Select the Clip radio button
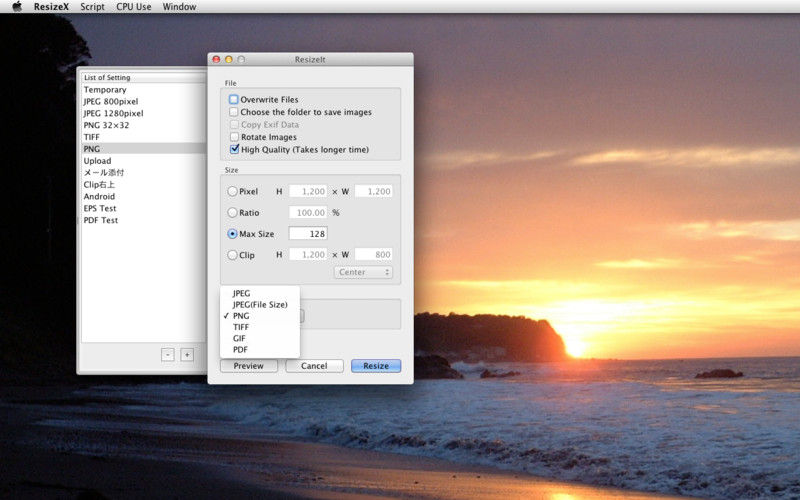Screen dimensions: 800x500 [x=233, y=255]
